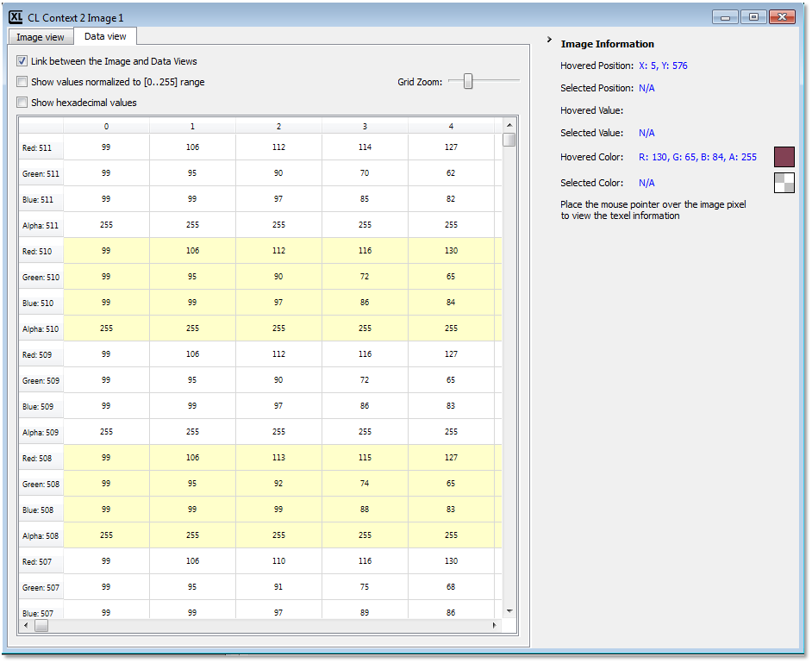Select the Green: 511 row header
This screenshot has width=812, height=663.
coord(41,173)
